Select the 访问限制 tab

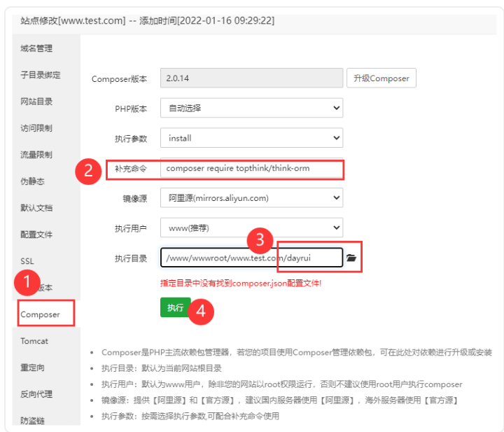tap(36, 128)
